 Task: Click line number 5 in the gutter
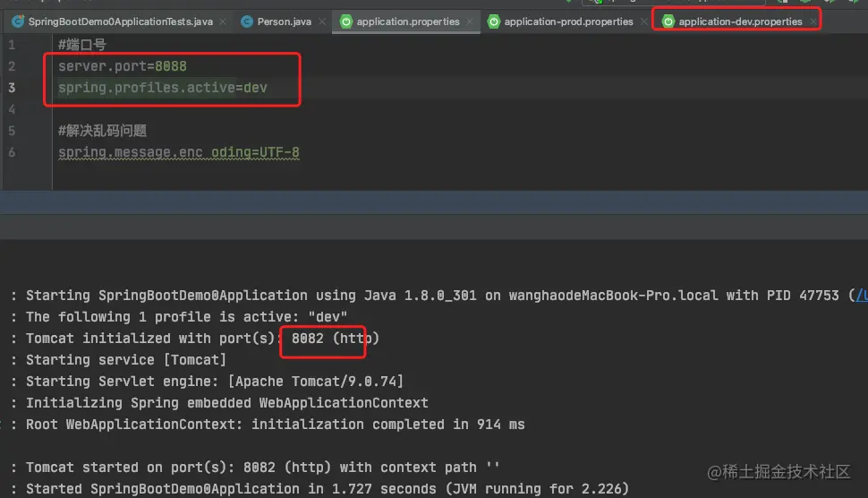coord(12,131)
